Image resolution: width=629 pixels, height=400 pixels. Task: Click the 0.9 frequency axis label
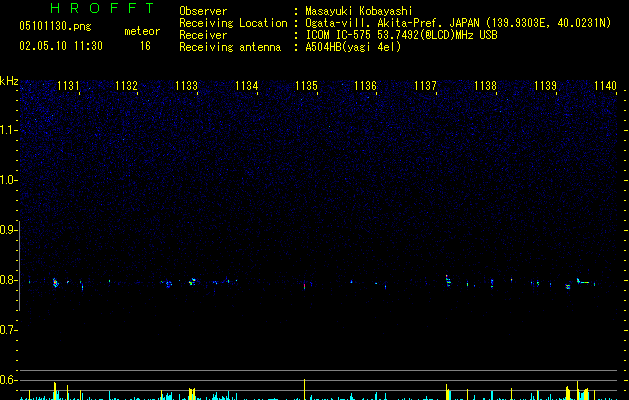coord(8,230)
